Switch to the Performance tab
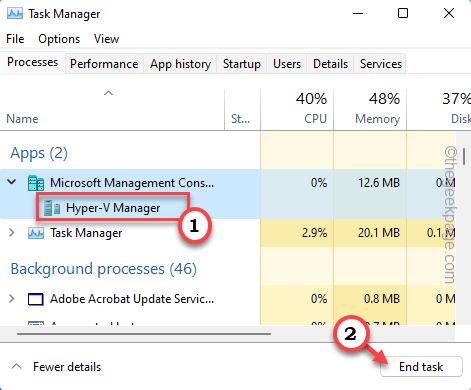 coord(104,64)
